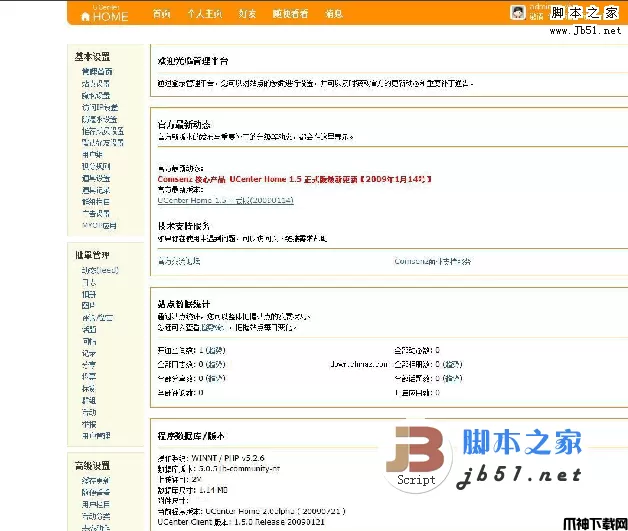628x531 pixels.
Task: Open 分享 under 批量管理
Action: (x=89, y=365)
